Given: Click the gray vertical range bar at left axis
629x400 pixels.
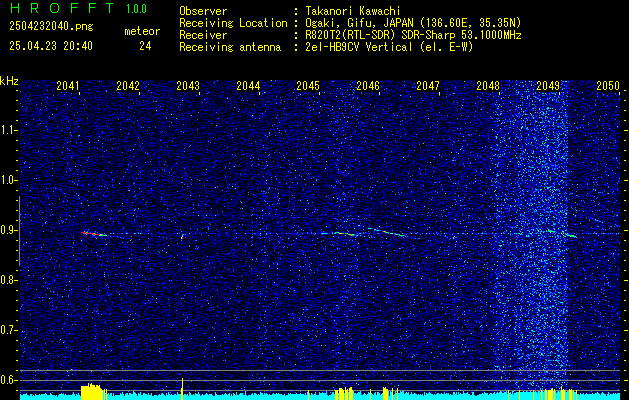Looking at the screenshot, I should click(19, 231).
